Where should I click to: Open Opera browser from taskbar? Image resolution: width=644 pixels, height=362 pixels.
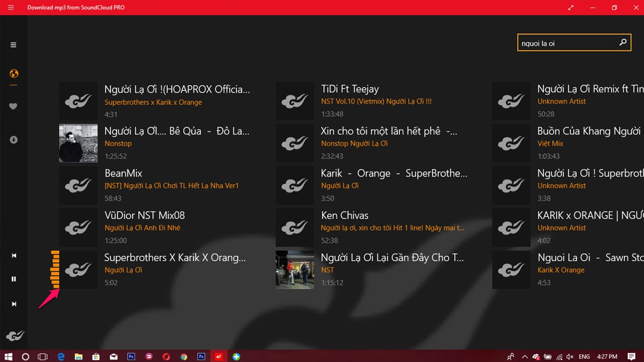click(166, 357)
